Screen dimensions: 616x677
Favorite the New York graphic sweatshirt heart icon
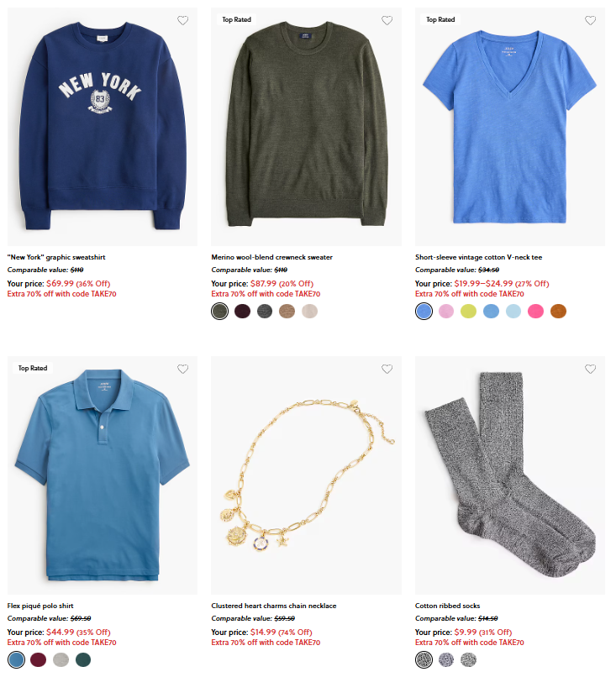point(182,20)
